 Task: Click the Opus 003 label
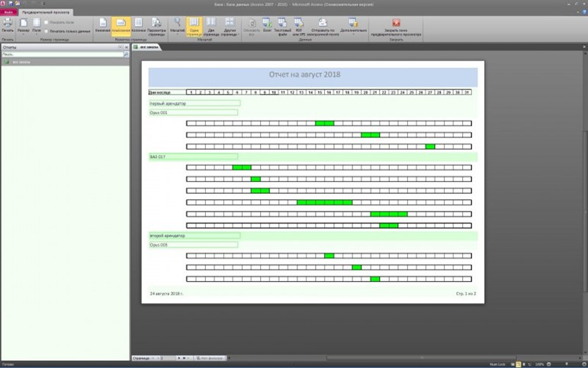coord(193,245)
